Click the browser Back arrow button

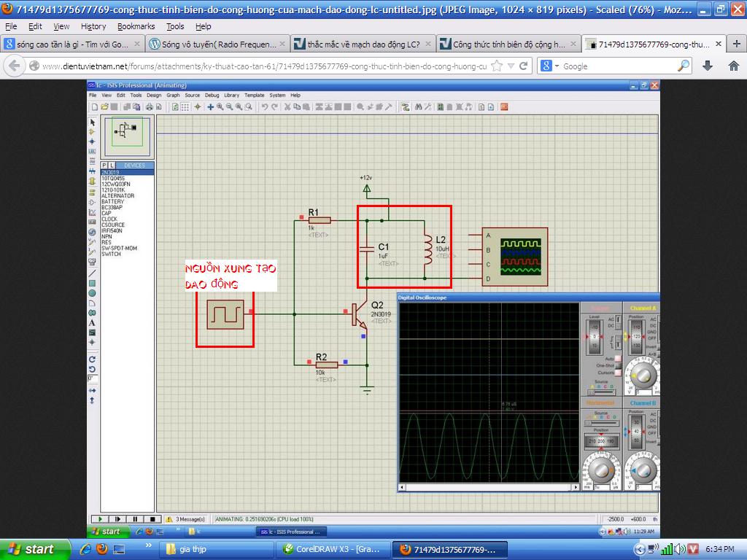[14, 66]
